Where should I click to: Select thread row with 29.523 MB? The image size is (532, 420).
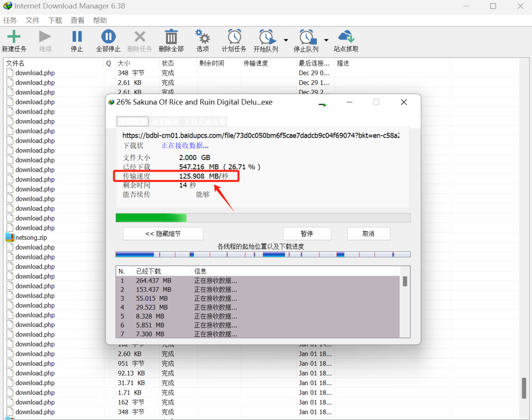258,307
